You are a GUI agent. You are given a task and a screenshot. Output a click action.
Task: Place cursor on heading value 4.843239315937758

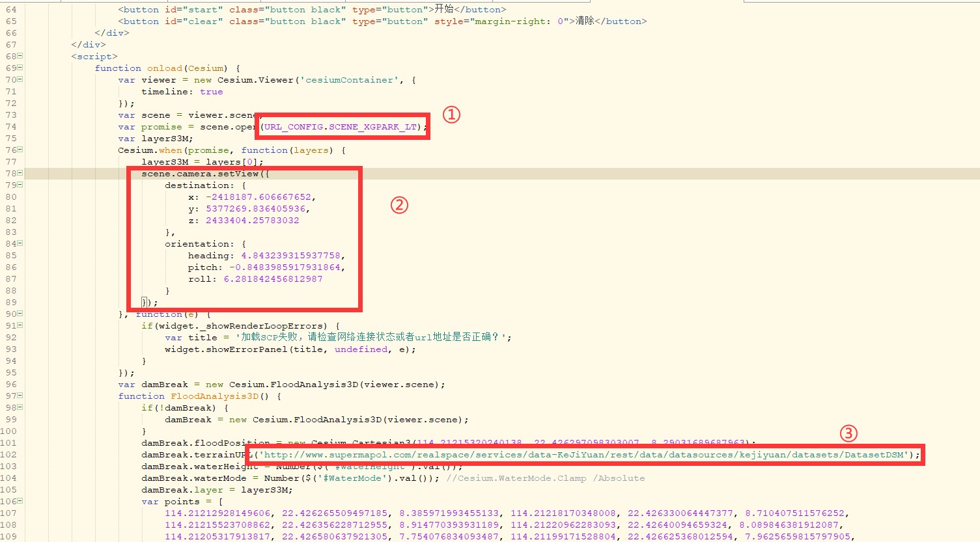290,256
